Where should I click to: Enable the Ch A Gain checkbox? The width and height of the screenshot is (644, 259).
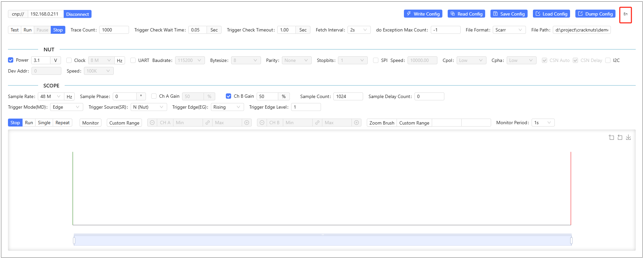click(154, 96)
